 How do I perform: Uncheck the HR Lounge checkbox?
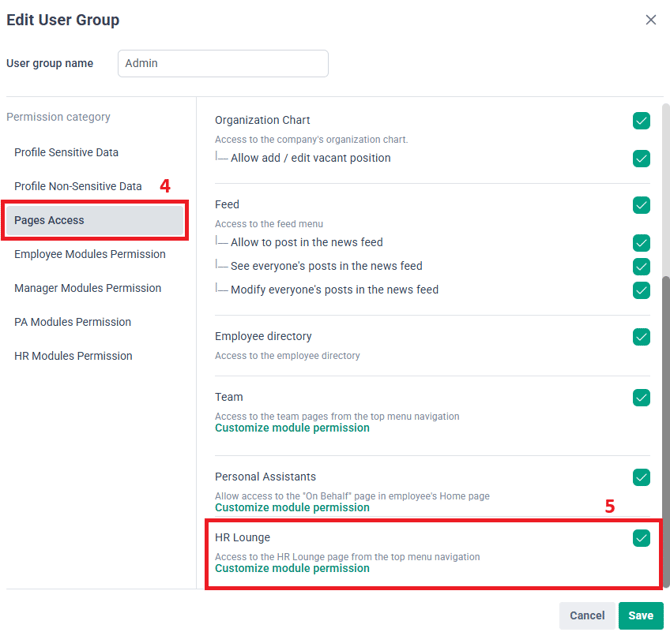click(x=641, y=538)
